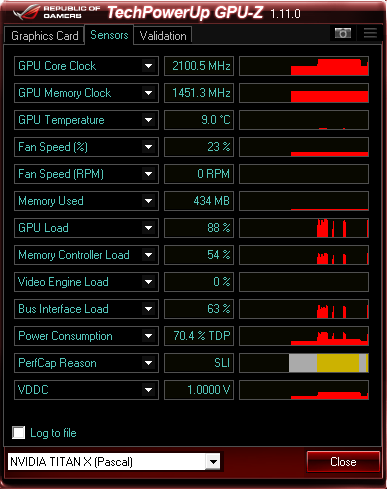Click the GPU Core Clock history graph
Image resolution: width=387 pixels, height=489 pixels.
point(304,66)
